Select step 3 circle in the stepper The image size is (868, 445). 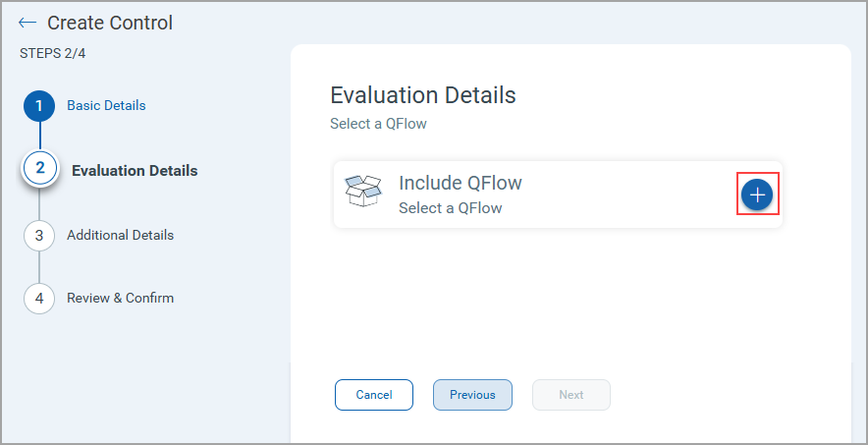point(39,235)
